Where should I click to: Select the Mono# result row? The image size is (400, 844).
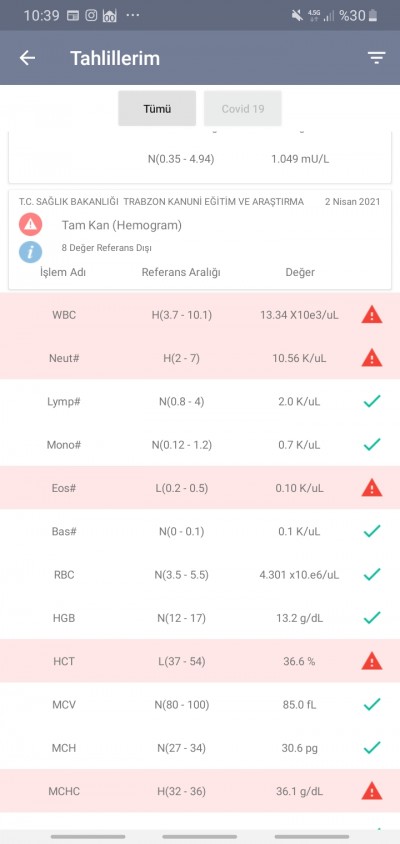point(200,445)
